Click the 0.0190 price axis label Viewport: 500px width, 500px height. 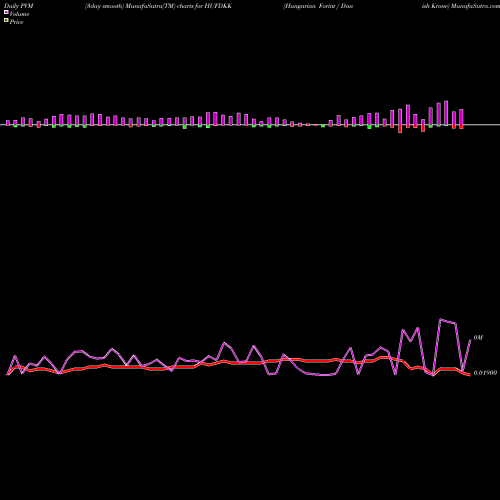[485, 373]
